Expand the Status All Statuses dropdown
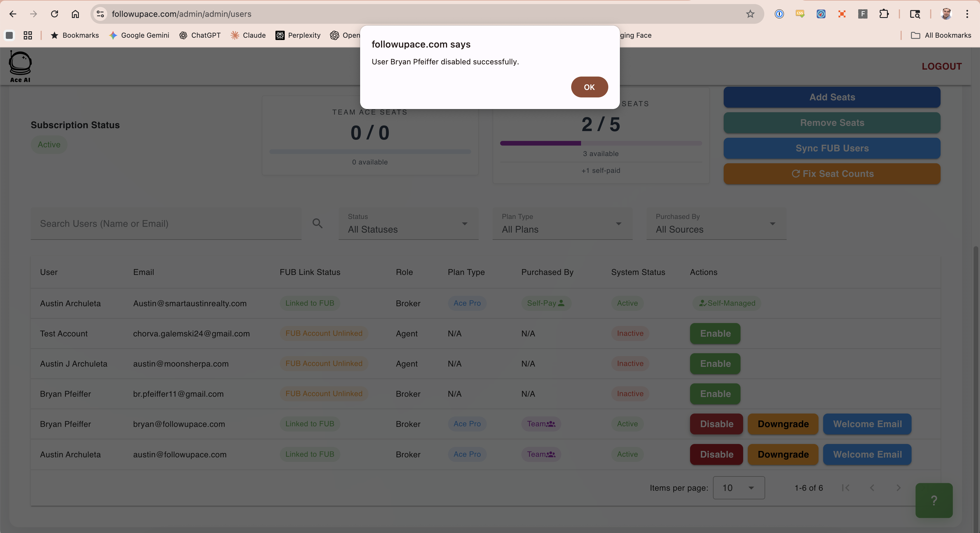980x533 pixels. [x=408, y=224]
